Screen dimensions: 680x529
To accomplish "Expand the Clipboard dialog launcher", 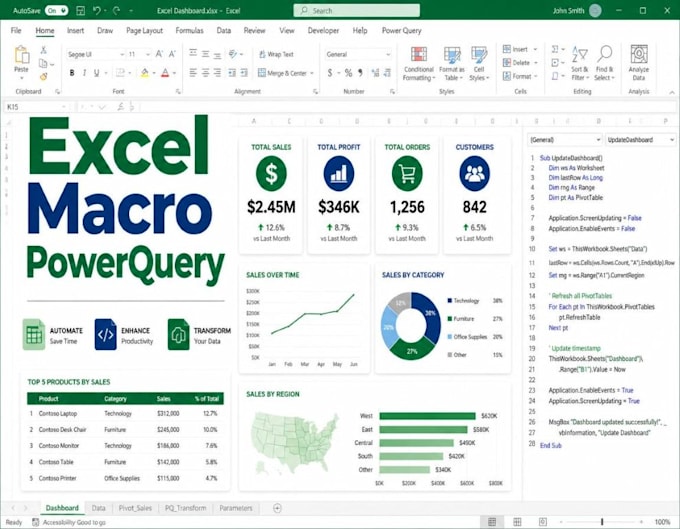I will coord(57,91).
